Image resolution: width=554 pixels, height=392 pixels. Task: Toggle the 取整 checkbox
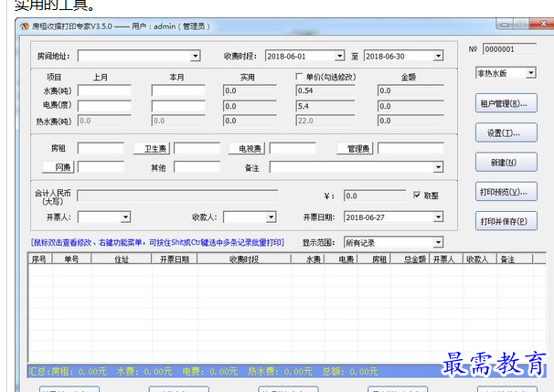pyautogui.click(x=418, y=196)
